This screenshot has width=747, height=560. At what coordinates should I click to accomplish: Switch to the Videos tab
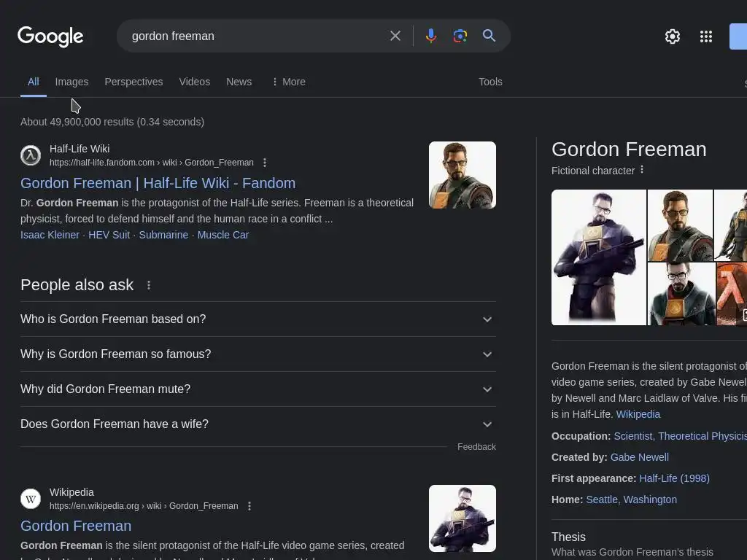tap(194, 82)
